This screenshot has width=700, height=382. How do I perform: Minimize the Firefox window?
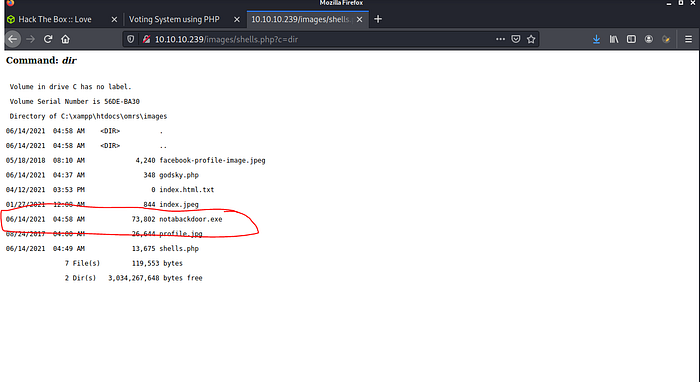pyautogui.click(x=669, y=3)
